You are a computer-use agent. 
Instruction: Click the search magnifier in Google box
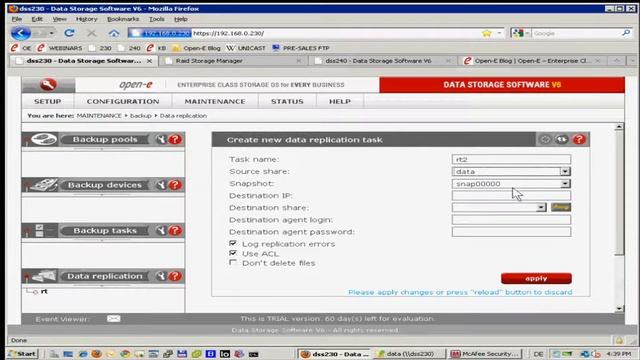click(626, 33)
